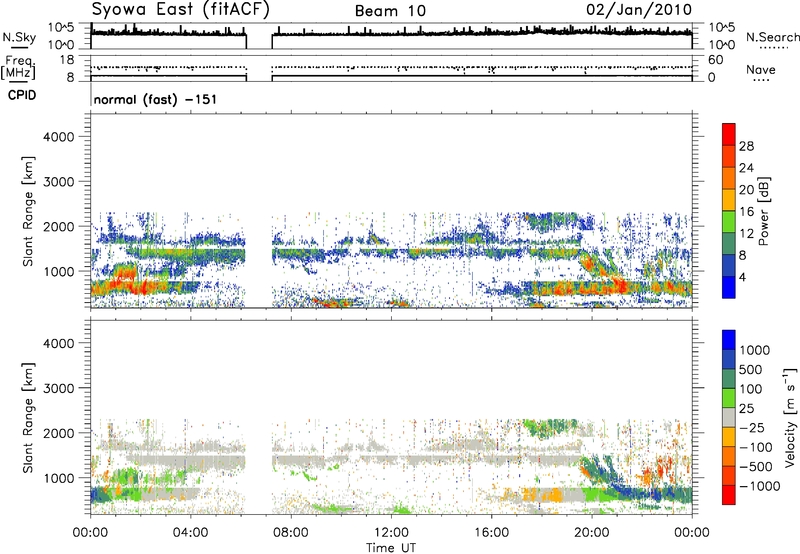Click '3000' on velocity panel range axis

pos(59,388)
